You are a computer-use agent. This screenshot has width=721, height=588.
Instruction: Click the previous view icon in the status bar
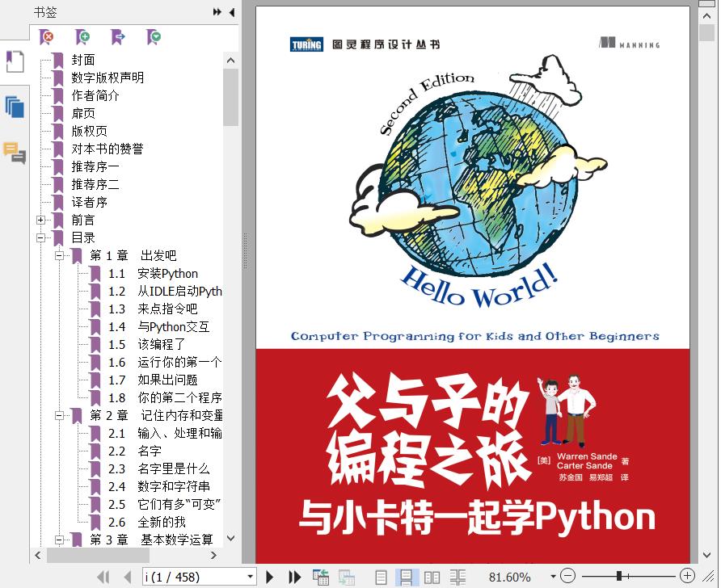[x=321, y=577]
